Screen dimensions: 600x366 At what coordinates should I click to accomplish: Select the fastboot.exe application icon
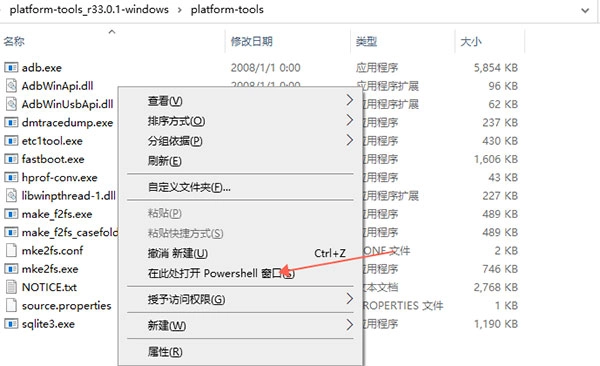pos(11,159)
